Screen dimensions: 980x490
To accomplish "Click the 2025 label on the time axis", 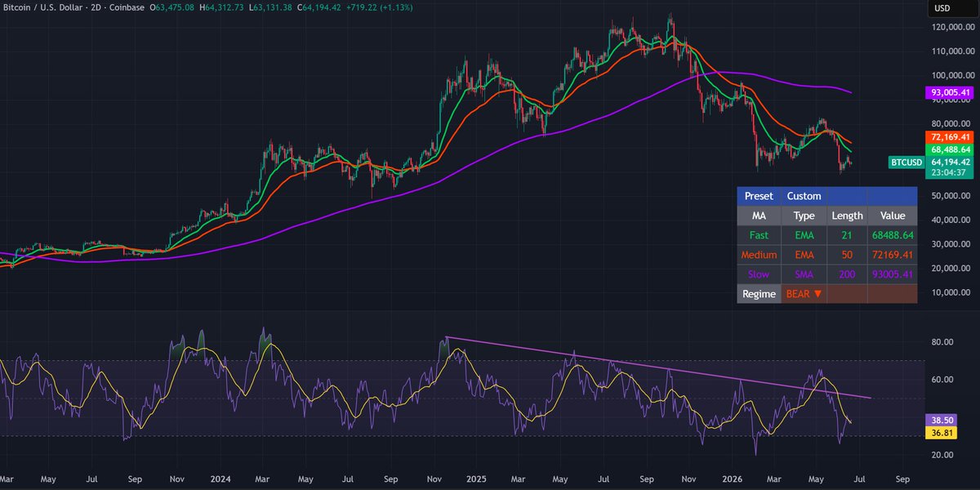I will [475, 479].
